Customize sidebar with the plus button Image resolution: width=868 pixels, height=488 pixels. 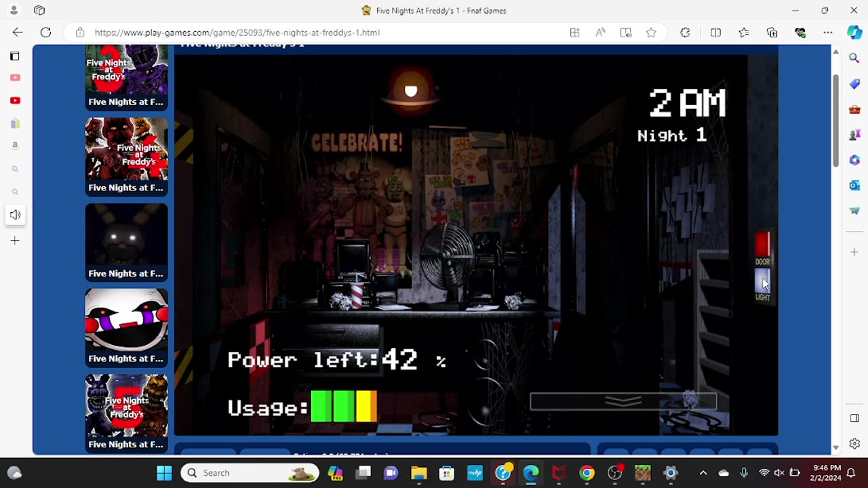tap(854, 252)
